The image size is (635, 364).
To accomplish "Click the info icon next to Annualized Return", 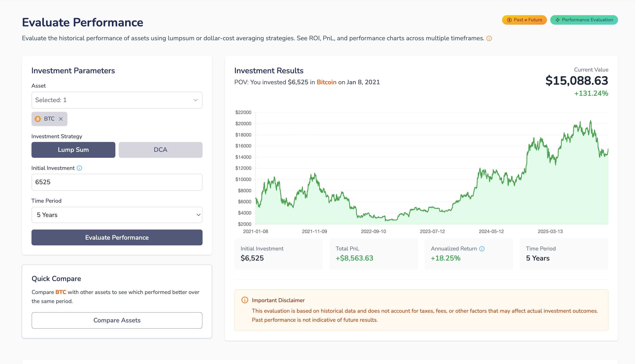I will (x=482, y=248).
